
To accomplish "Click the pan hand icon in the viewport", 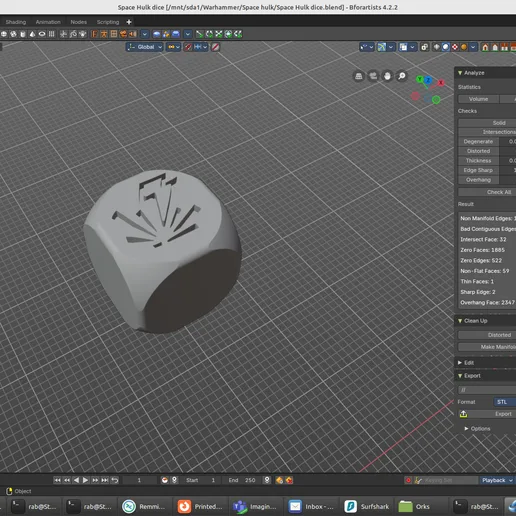I will [387, 76].
